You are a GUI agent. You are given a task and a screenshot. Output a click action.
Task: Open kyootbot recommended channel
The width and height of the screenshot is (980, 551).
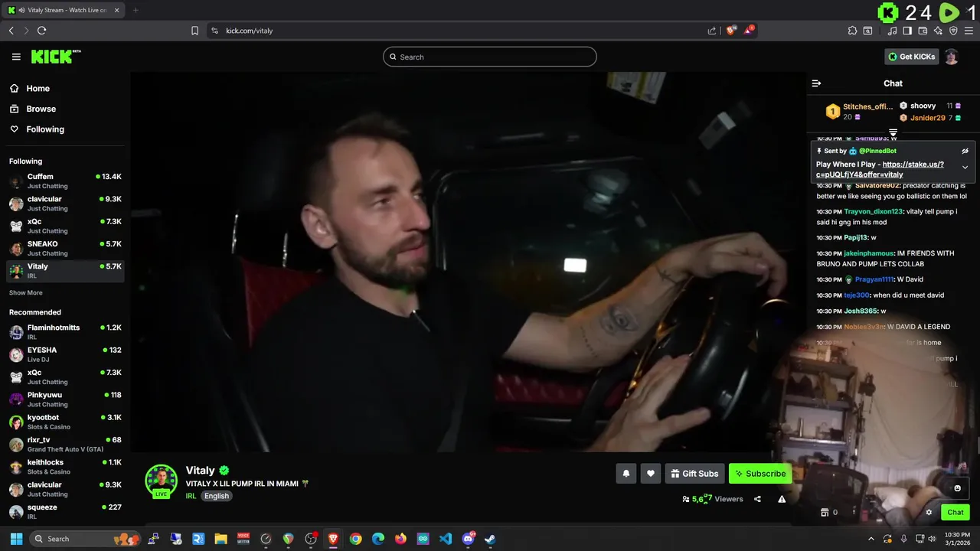coord(65,422)
